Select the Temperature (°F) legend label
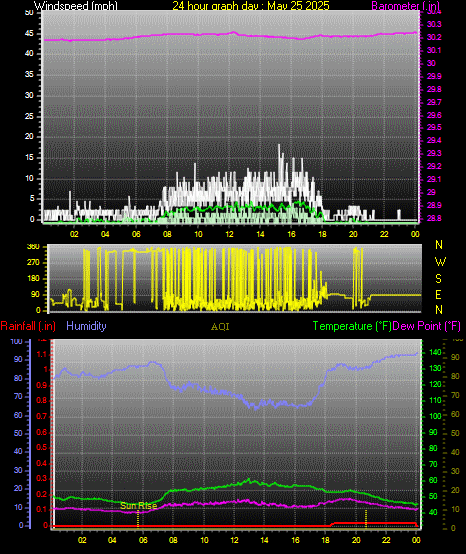The width and height of the screenshot is (466, 554). point(352,326)
